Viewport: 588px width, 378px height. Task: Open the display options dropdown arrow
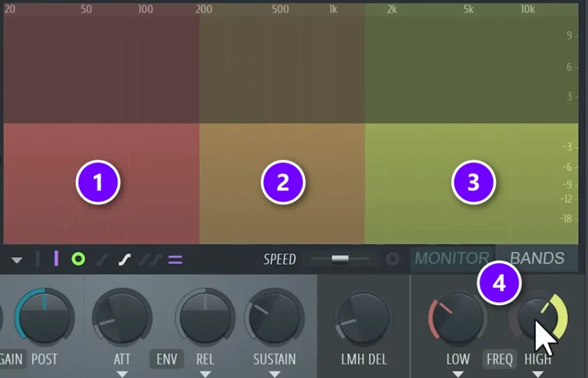[x=17, y=260]
